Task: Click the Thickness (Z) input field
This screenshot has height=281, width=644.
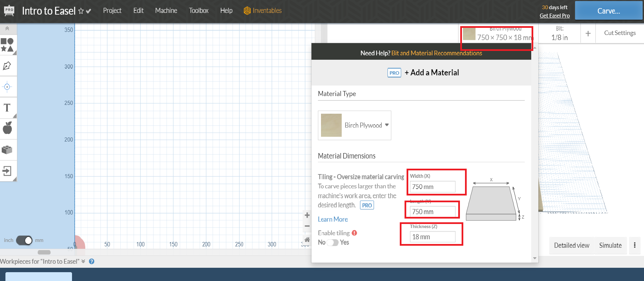Action: click(x=432, y=237)
